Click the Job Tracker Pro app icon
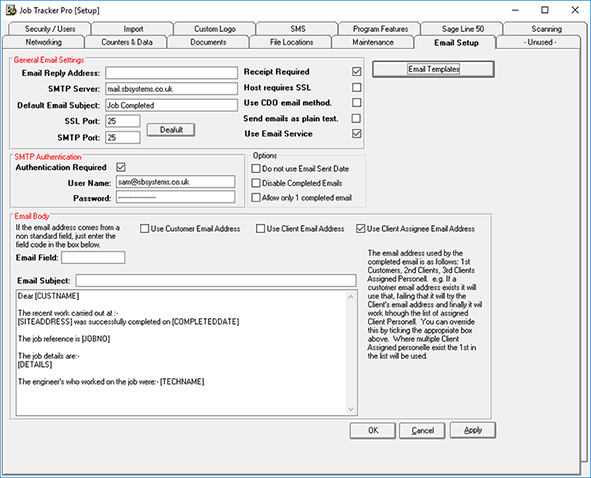This screenshot has height=478, width=591. pos(11,10)
